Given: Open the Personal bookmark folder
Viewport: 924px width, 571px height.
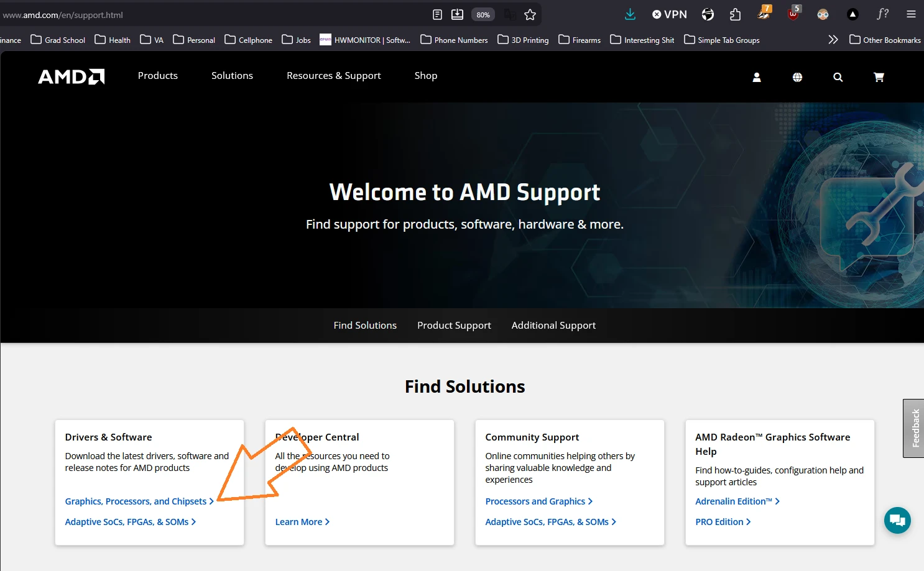Looking at the screenshot, I should pos(194,40).
